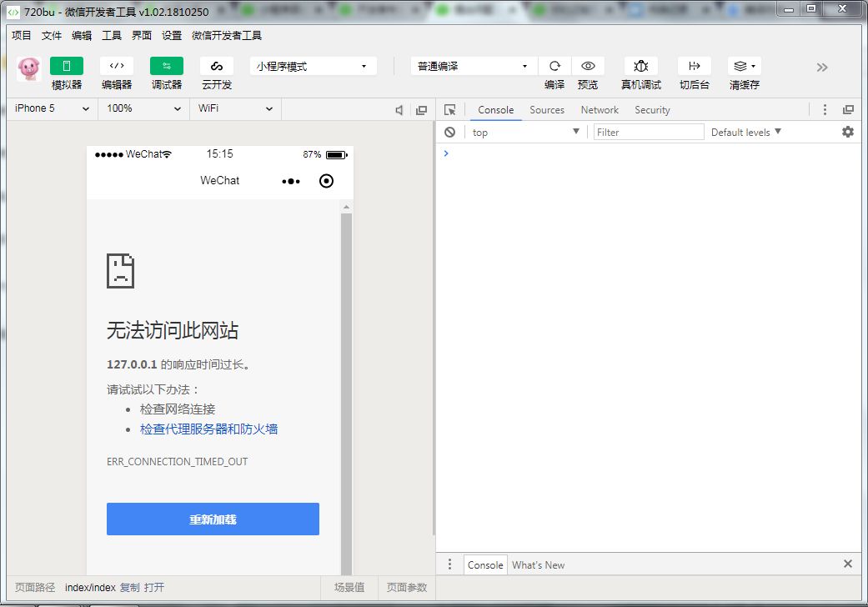
Task: Open the WiFi network dropdown
Action: click(x=236, y=108)
